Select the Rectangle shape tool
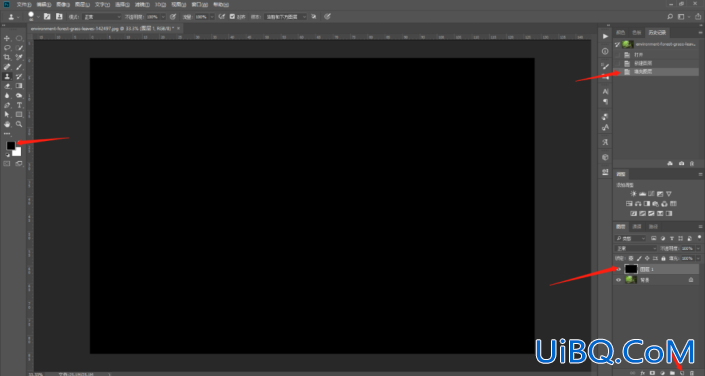705x376 pixels. point(19,115)
